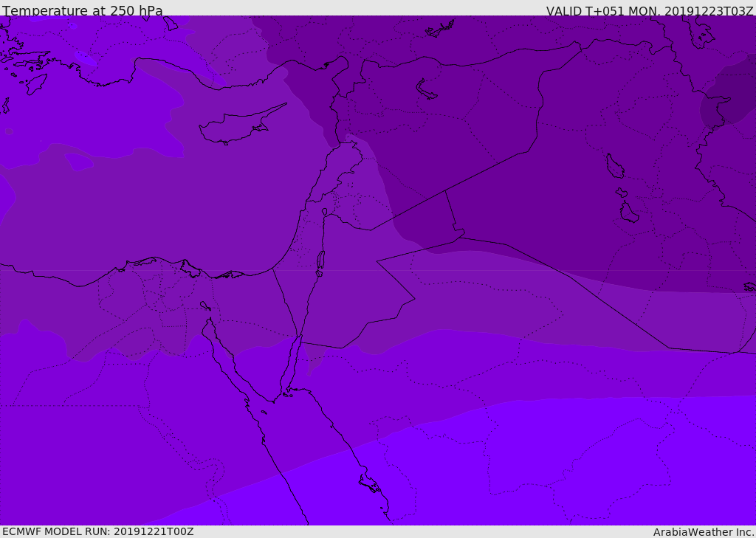Screen dimensions: 756x538
Task: Click the 'Temperature at 250 hPa' title
Action: point(83,10)
